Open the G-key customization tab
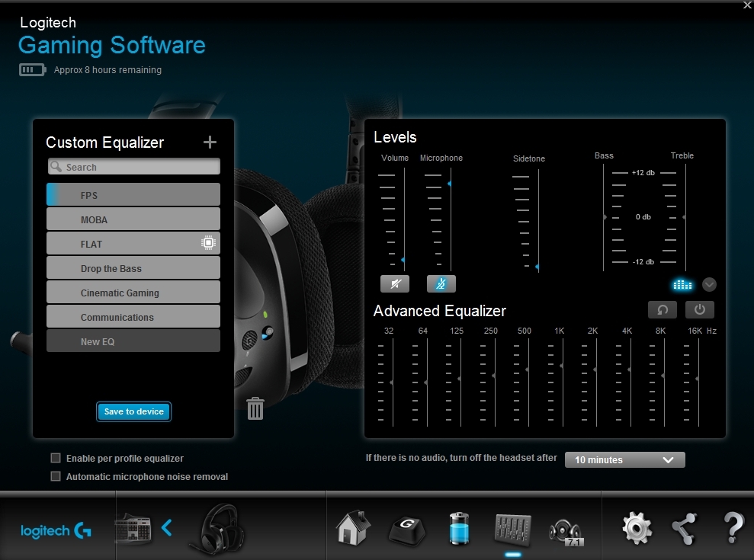The image size is (754, 560). (x=406, y=530)
